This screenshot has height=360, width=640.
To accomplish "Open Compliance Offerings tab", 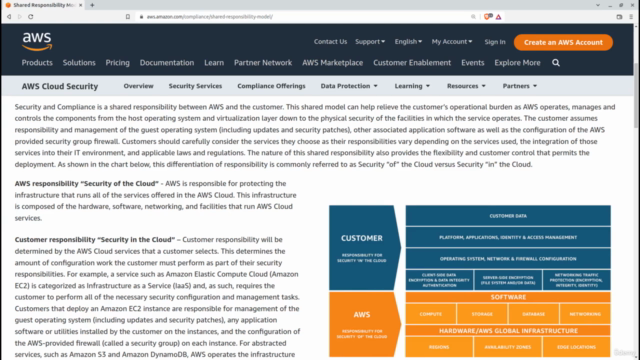I will (x=271, y=86).
